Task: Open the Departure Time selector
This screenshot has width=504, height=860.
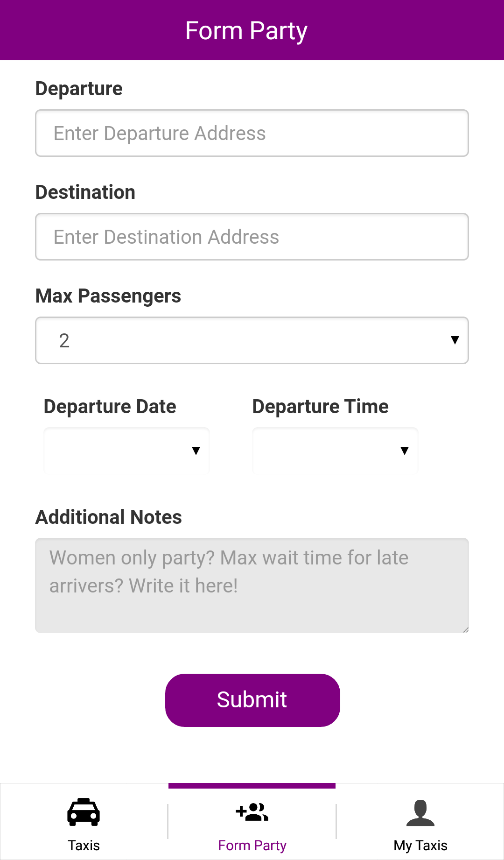Action: 335,451
